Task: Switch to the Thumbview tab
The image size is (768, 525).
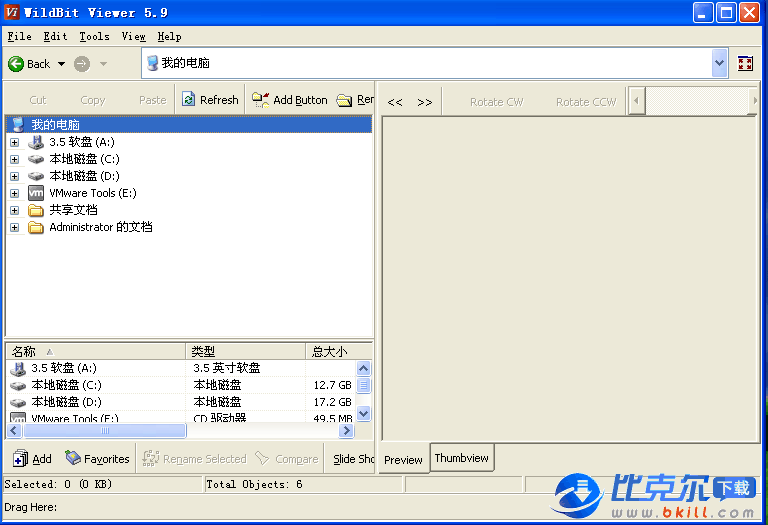Action: click(462, 458)
